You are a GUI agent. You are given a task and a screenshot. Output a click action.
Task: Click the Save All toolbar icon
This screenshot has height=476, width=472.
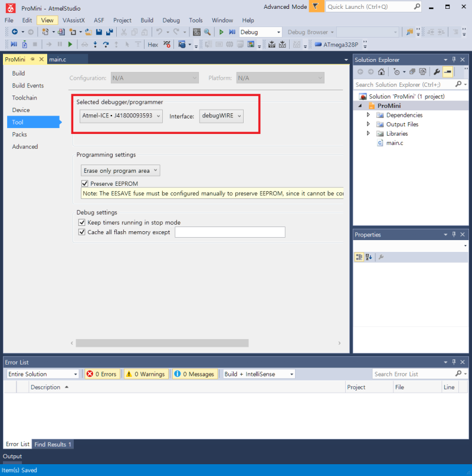pos(110,32)
